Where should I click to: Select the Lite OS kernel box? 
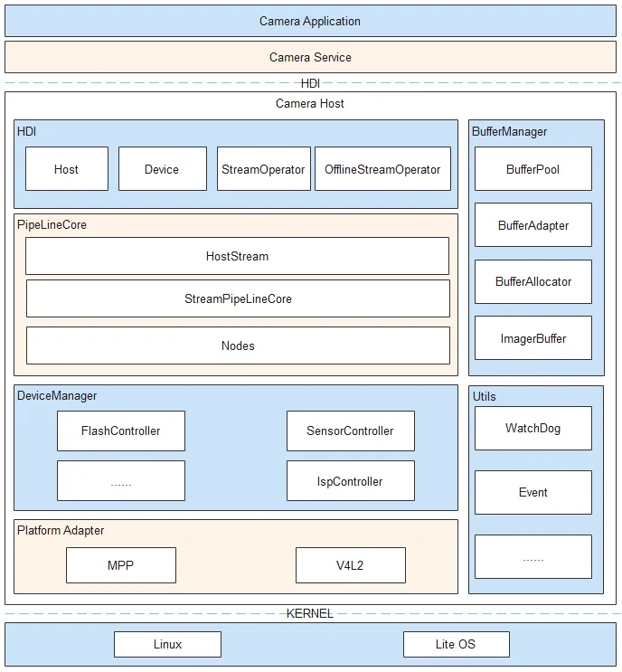(x=457, y=644)
